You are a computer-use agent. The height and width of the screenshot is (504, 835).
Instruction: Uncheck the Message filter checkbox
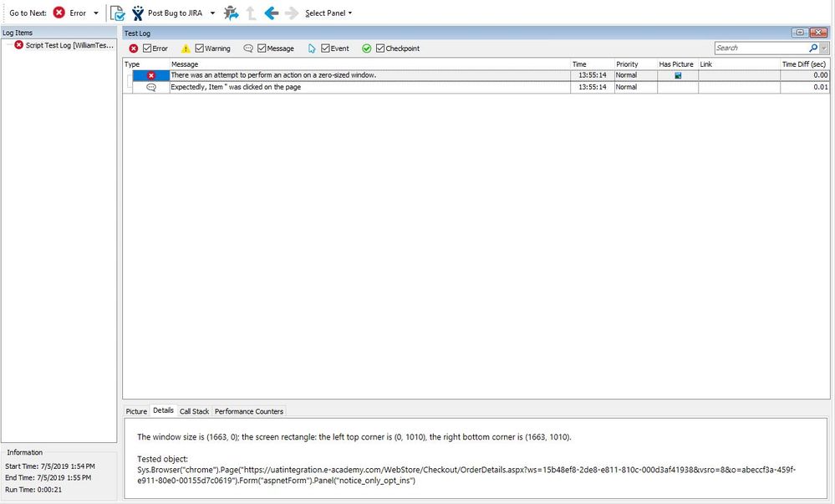[x=262, y=48]
